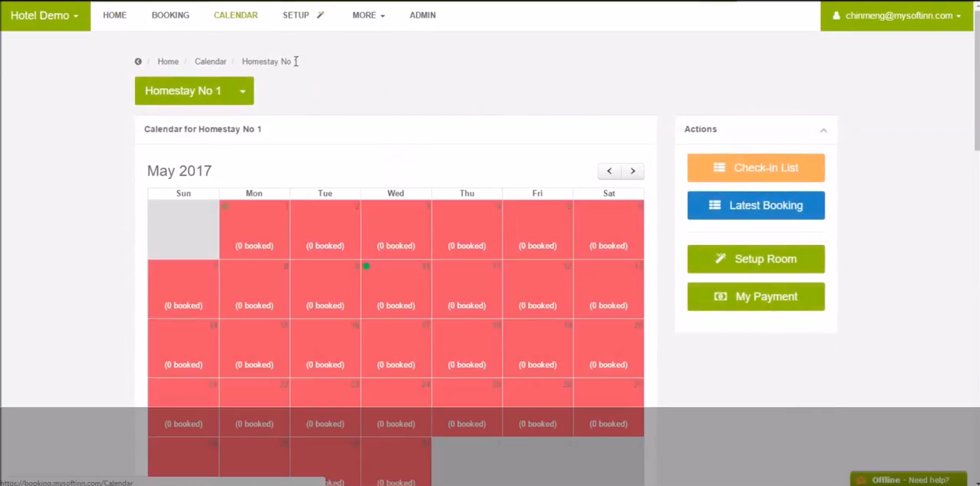Click the Actions panel heading

[700, 129]
